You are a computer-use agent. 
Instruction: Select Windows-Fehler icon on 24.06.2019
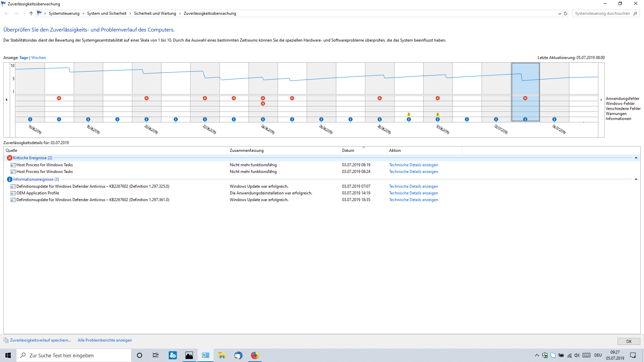click(x=263, y=104)
